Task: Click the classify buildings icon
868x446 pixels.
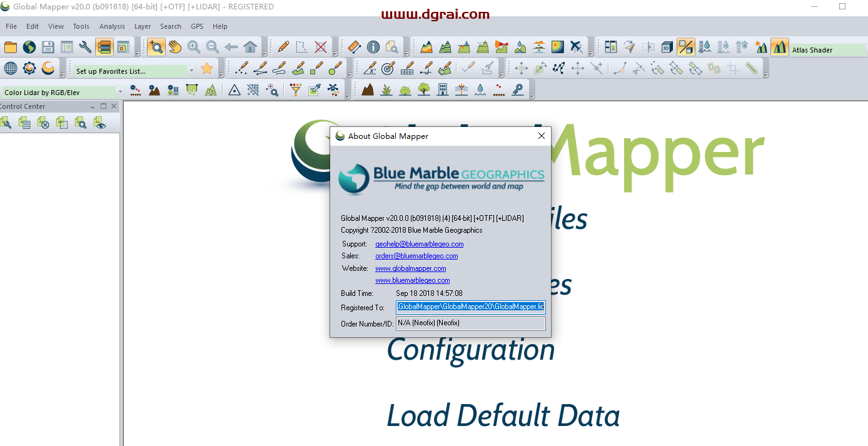Action: tap(443, 90)
